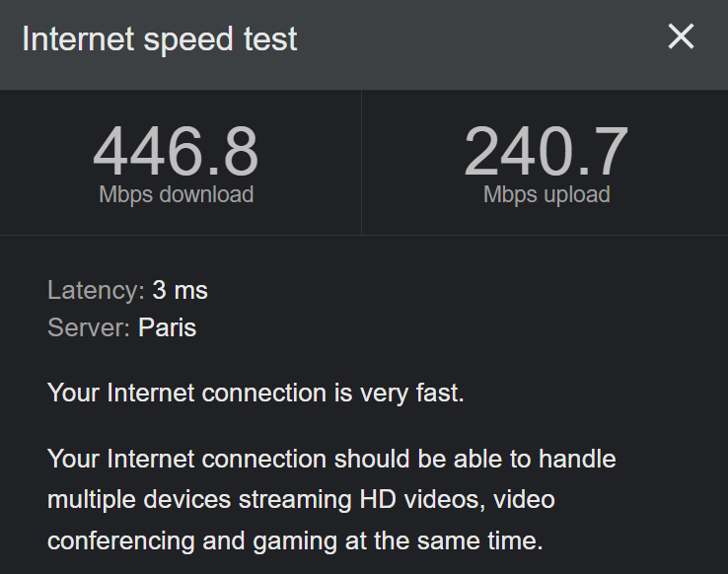The width and height of the screenshot is (728, 574).
Task: Click the word 'video' ending the second paragraph line
Action: (x=524, y=500)
